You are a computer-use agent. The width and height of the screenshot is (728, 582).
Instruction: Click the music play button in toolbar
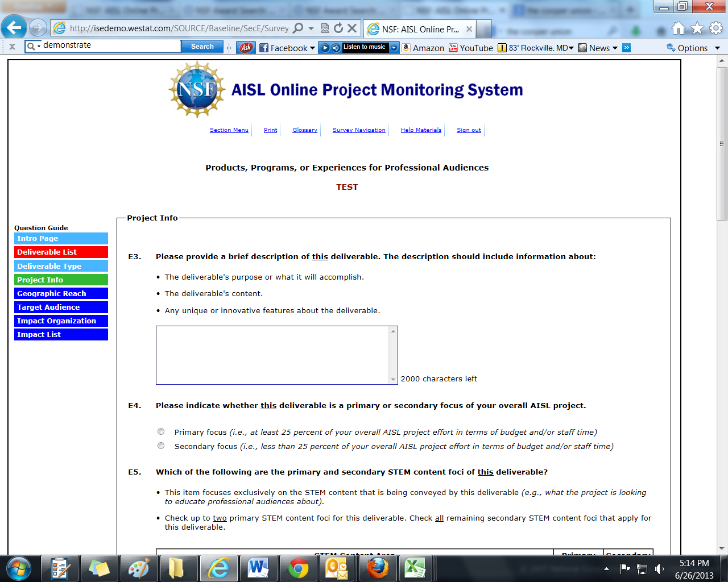[x=325, y=48]
